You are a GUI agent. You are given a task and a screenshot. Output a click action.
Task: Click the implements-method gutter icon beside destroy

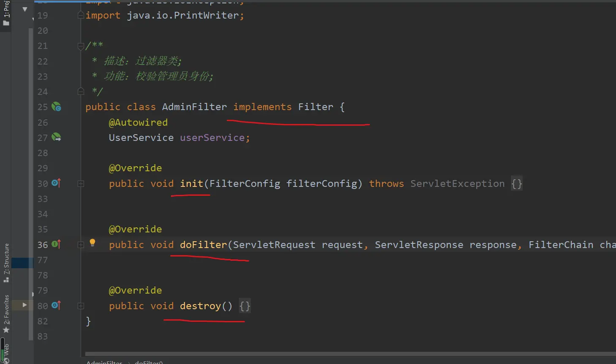pos(56,305)
